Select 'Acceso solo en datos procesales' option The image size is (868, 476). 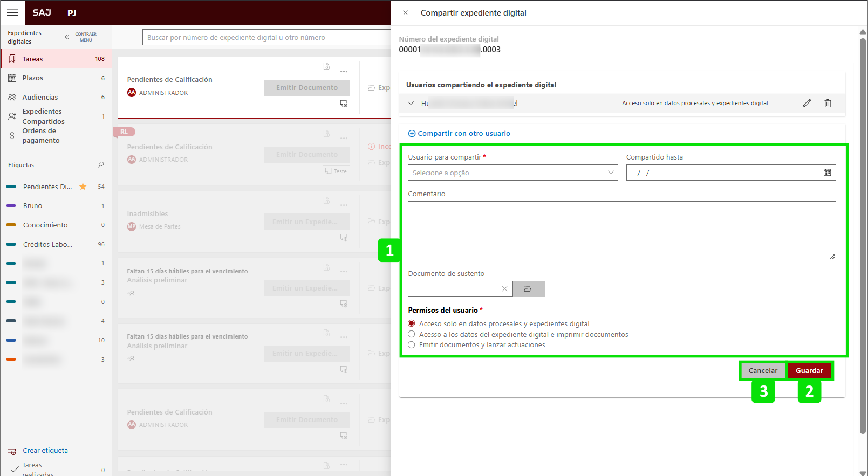412,323
